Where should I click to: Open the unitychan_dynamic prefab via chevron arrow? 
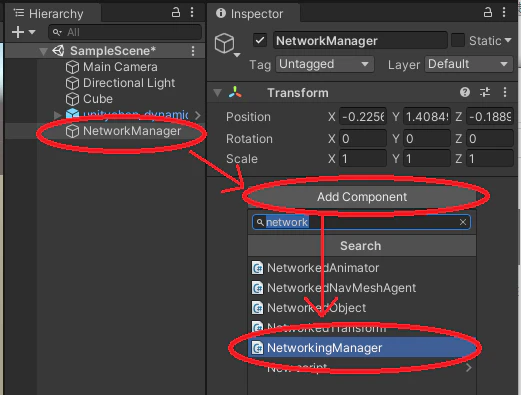tap(198, 115)
